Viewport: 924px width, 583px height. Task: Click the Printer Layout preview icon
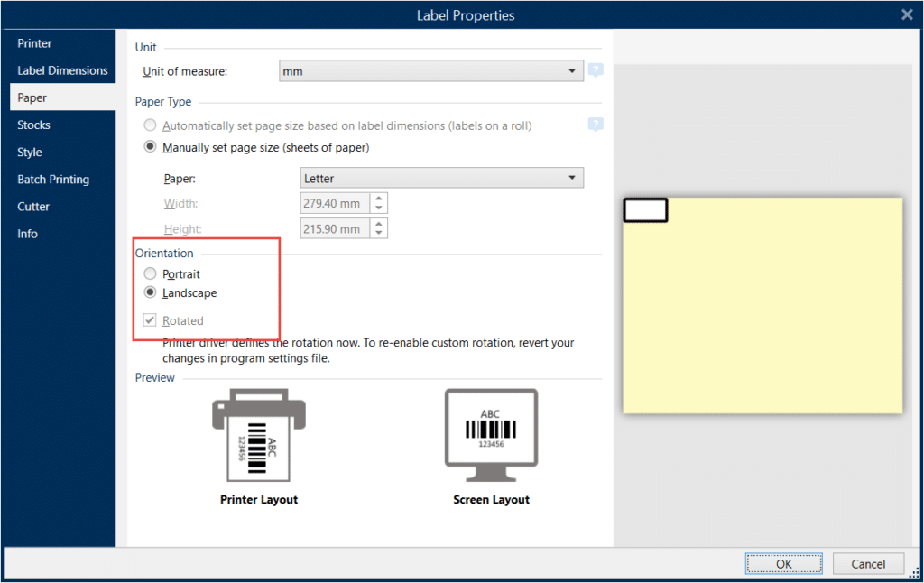[259, 435]
